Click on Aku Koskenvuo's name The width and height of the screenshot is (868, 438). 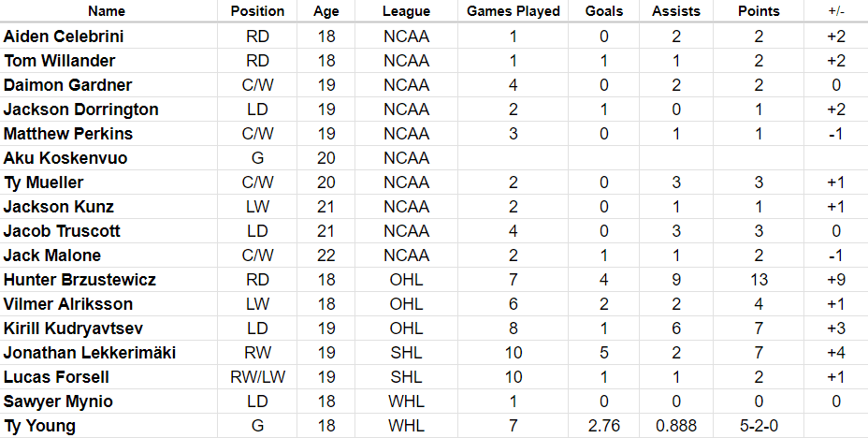65,158
